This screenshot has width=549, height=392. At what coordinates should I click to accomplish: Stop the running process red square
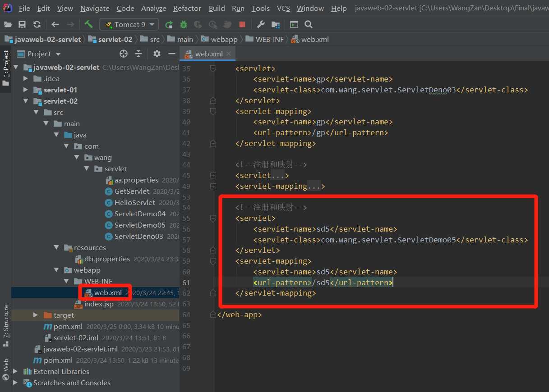[x=242, y=24]
